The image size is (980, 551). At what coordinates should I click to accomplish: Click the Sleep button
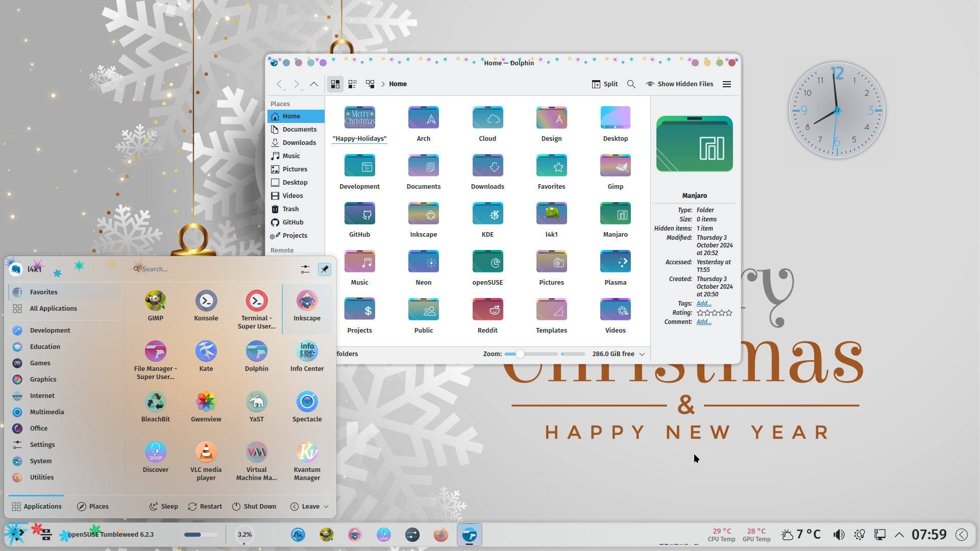point(163,507)
